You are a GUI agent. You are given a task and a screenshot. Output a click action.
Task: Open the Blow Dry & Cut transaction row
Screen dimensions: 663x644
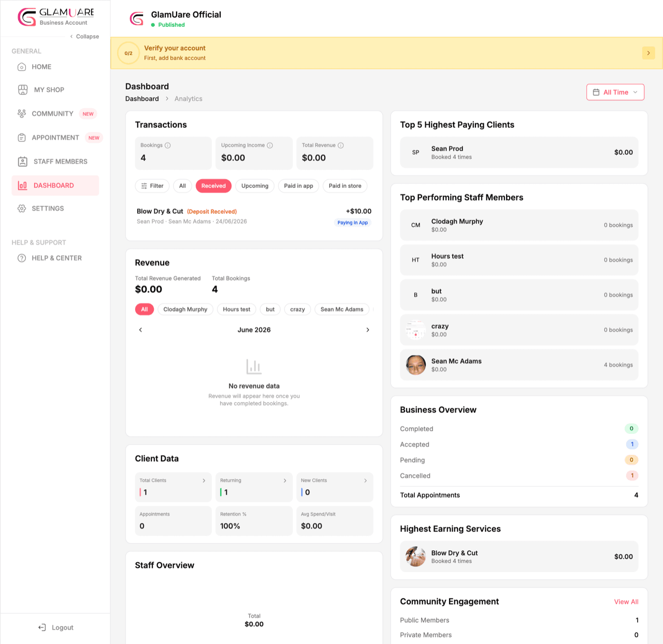coord(254,217)
